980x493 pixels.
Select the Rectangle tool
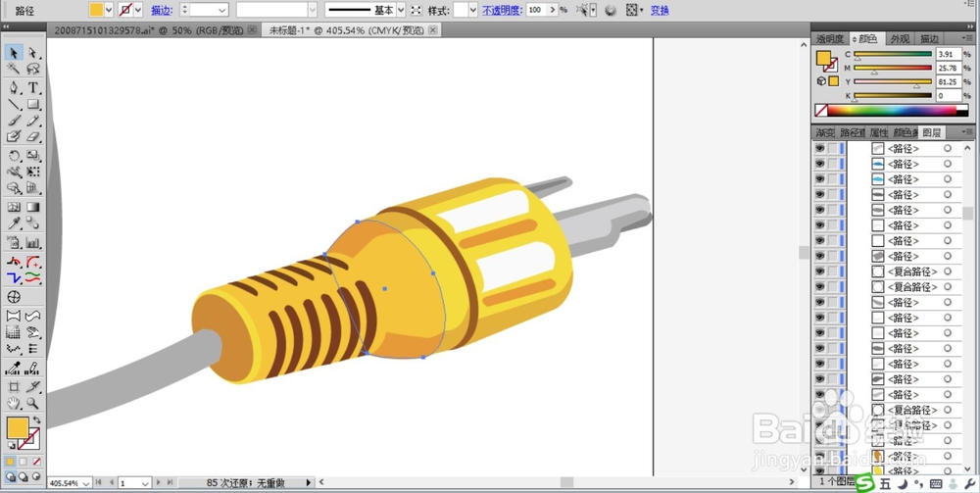click(33, 104)
